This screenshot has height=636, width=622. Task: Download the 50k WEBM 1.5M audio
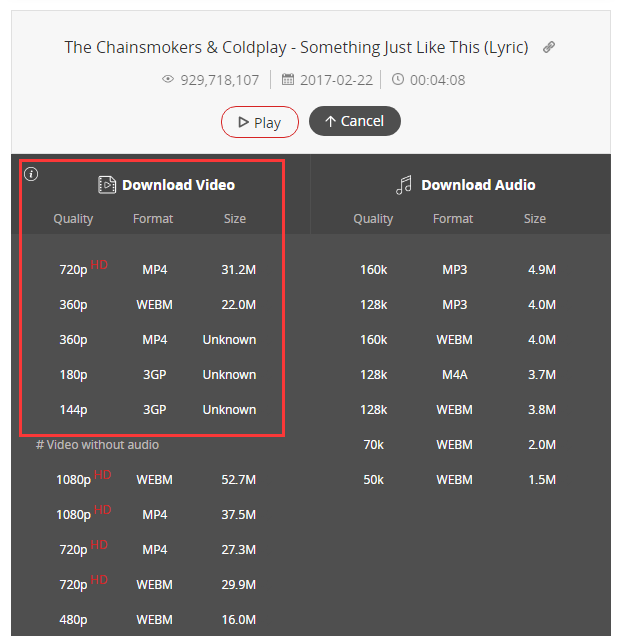pyautogui.click(x=458, y=479)
